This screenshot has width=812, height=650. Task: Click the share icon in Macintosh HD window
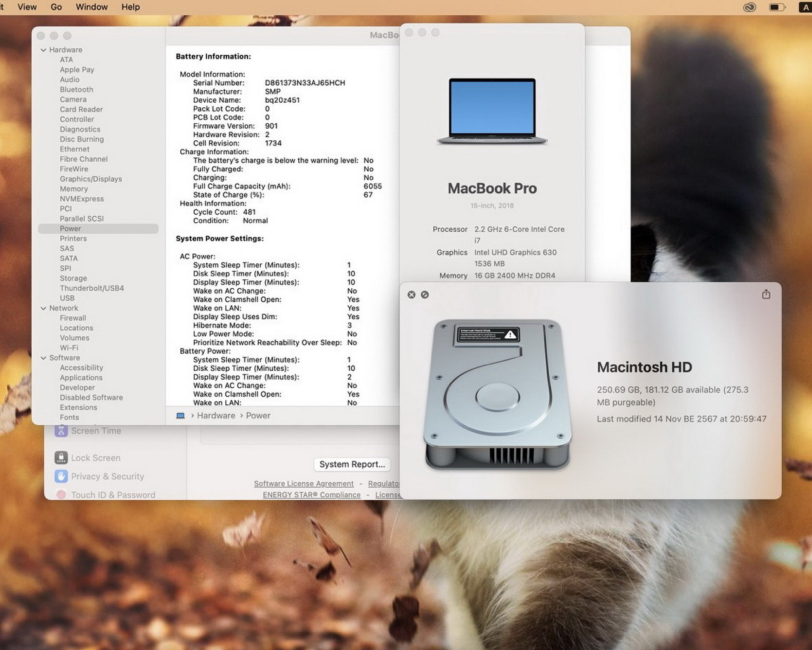pos(766,294)
